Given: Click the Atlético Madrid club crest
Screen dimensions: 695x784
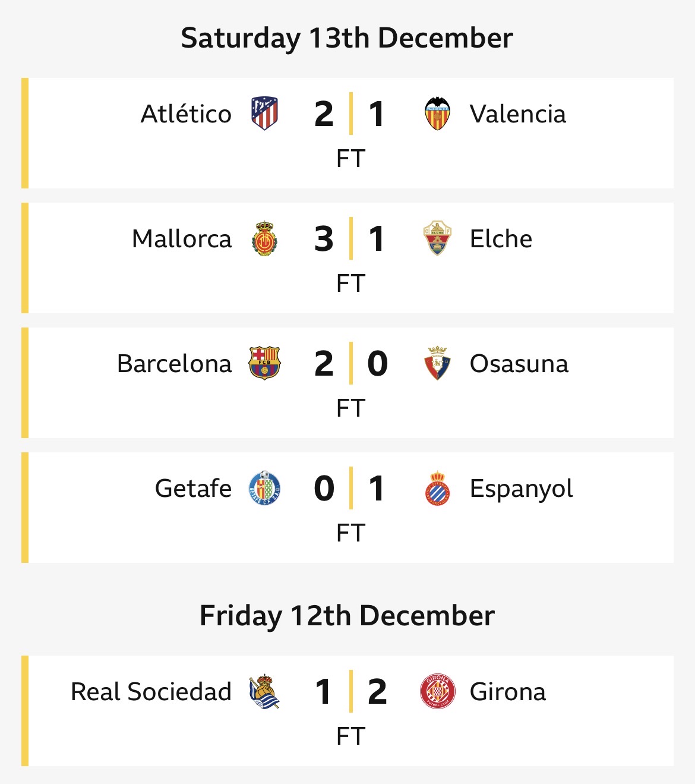Looking at the screenshot, I should pyautogui.click(x=264, y=114).
